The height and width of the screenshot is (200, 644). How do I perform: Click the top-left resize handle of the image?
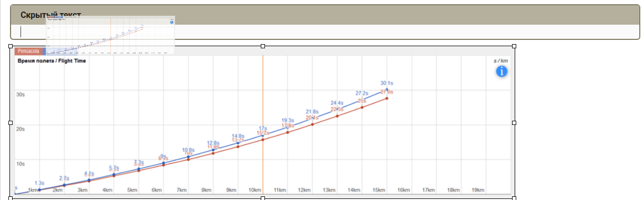[x=11, y=46]
